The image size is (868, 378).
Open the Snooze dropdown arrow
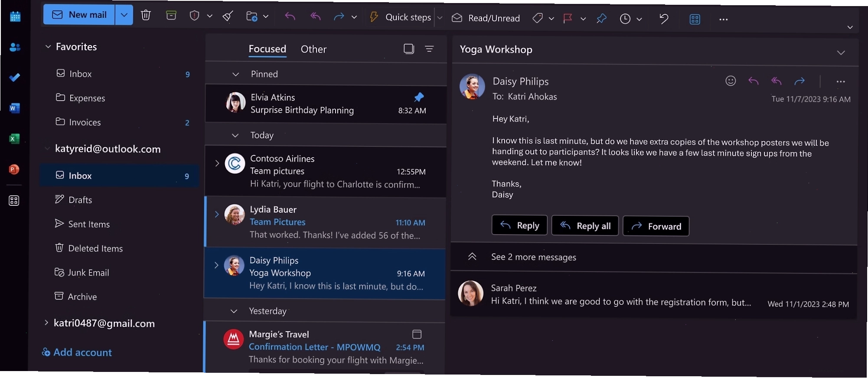[639, 19]
